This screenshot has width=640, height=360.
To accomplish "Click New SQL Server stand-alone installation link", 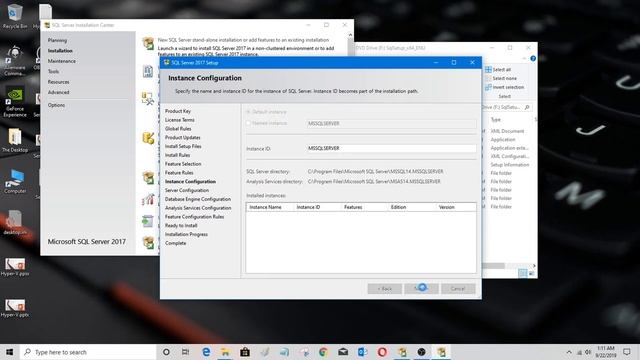I will click(243, 40).
